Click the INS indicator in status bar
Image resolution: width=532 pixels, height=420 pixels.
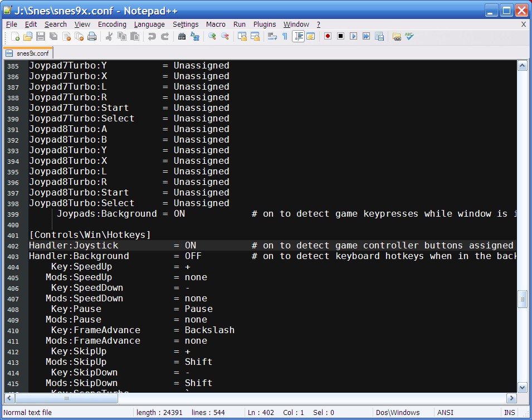[x=509, y=413]
